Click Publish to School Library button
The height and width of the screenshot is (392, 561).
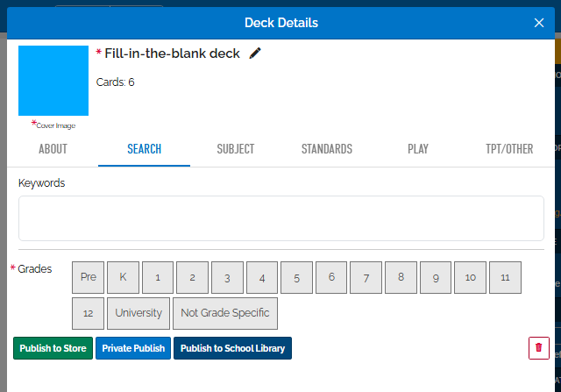click(232, 348)
